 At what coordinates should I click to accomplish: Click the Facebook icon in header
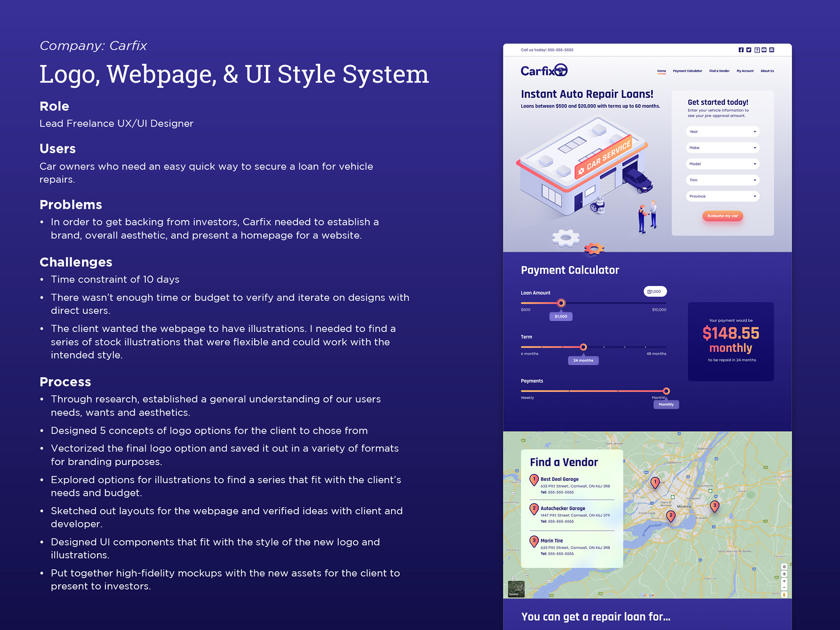click(x=741, y=50)
